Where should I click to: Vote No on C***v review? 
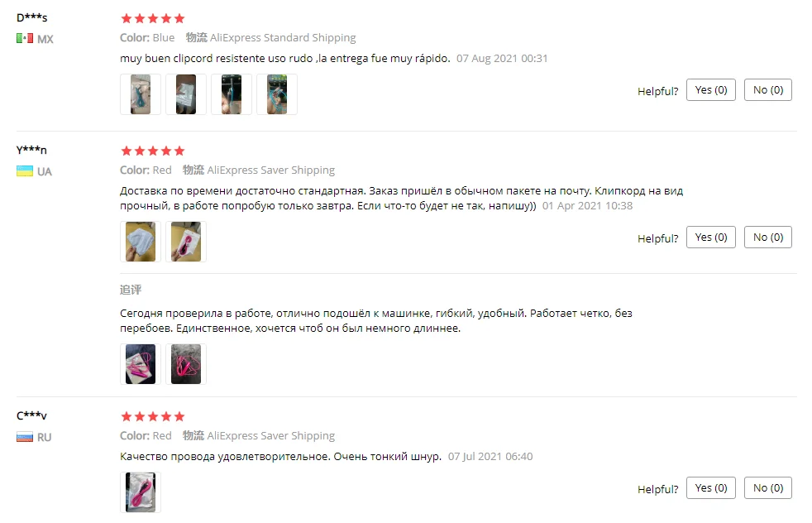coord(768,488)
